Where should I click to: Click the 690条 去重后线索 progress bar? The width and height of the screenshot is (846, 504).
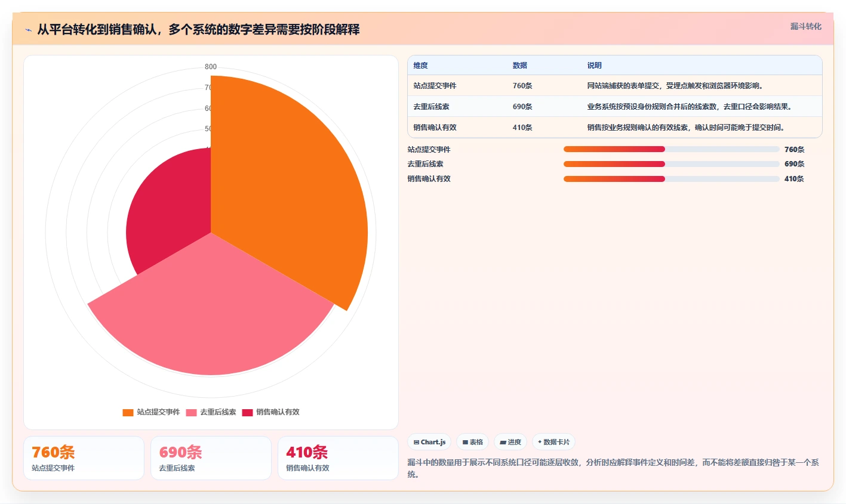671,163
